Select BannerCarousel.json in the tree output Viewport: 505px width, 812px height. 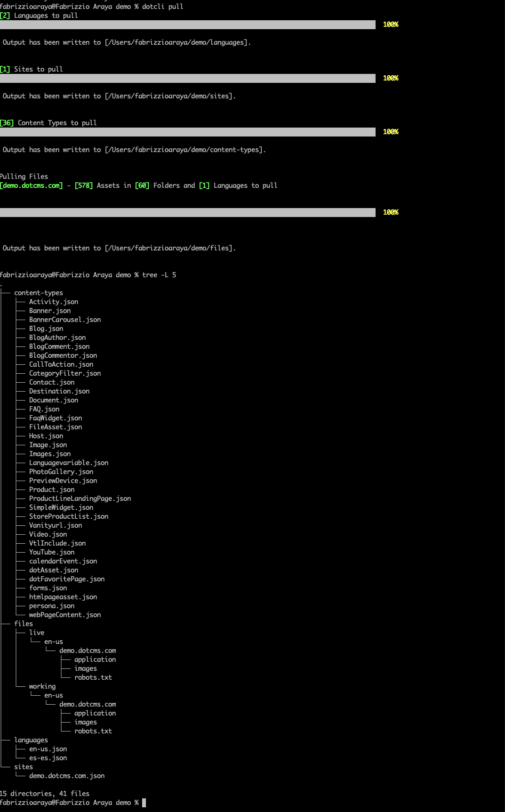(x=65, y=320)
